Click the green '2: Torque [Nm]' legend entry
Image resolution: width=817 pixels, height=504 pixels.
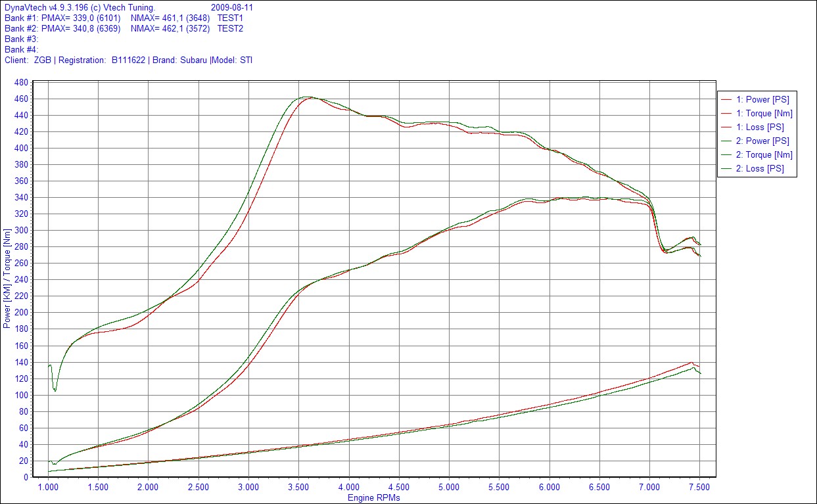764,155
